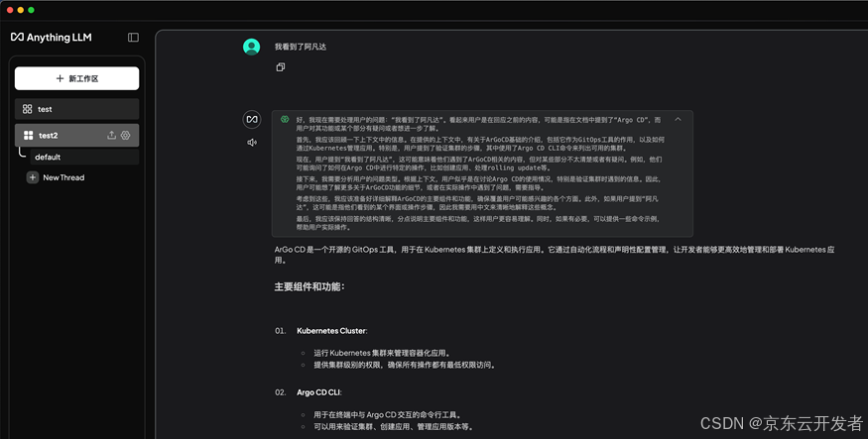Open the test workspace
This screenshot has height=439, width=868.
coord(77,109)
